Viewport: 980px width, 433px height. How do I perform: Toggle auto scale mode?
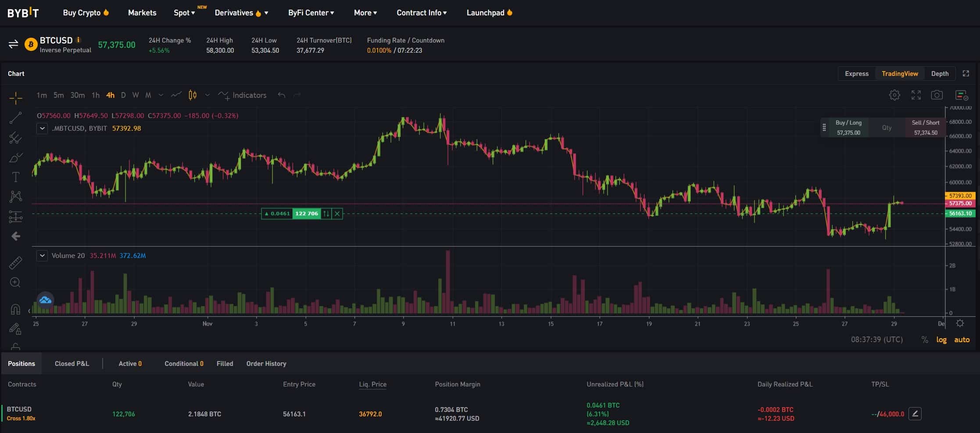pos(962,340)
